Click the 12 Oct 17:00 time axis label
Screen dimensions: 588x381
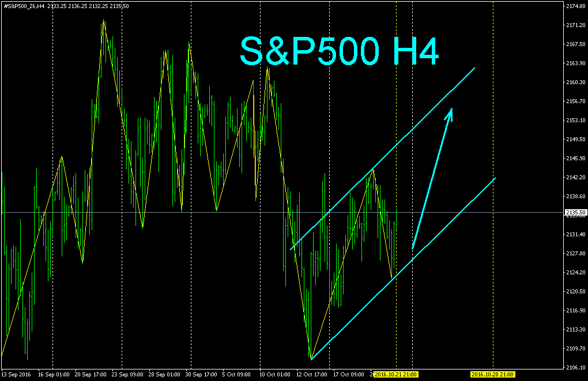tap(312, 374)
